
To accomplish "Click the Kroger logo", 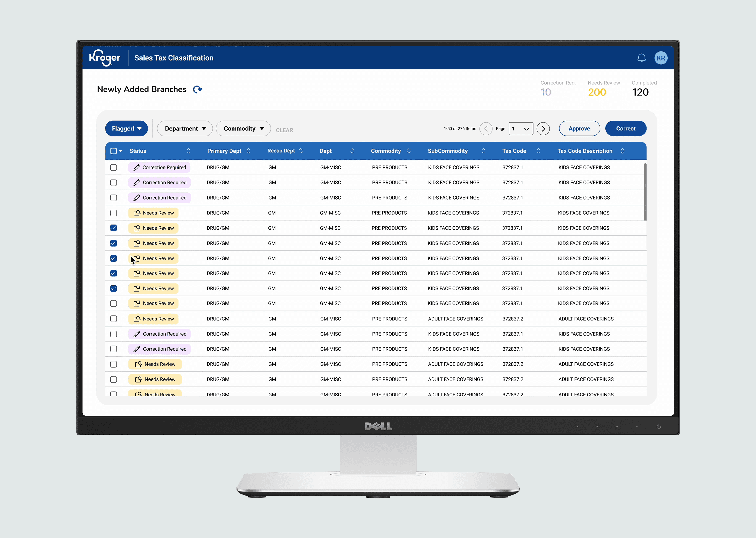I will (x=105, y=58).
